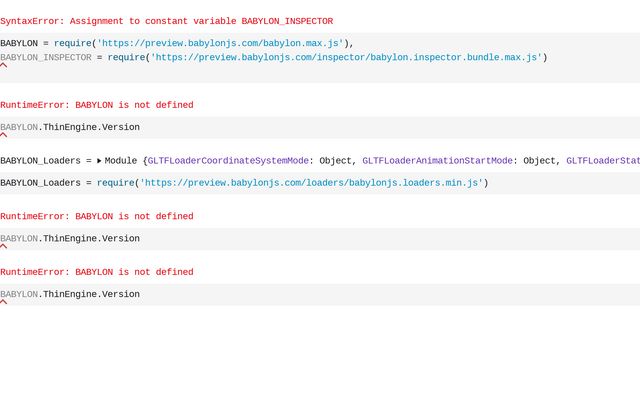Edit the last BABYLON.ThinEngine.Version cell

70,294
